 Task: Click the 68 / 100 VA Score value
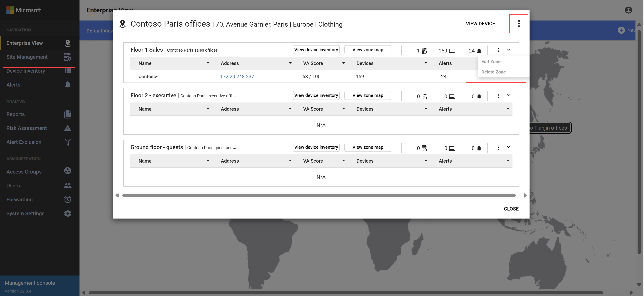click(311, 76)
